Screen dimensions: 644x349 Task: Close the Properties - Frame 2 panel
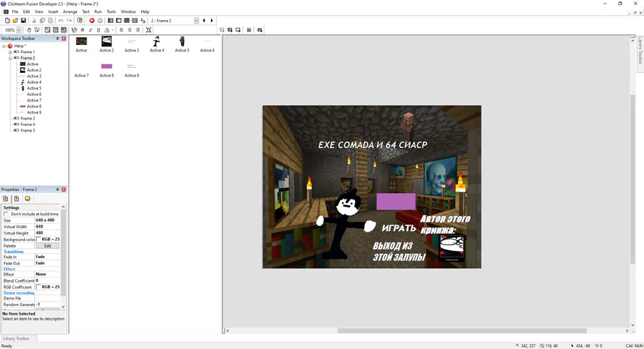coord(64,190)
